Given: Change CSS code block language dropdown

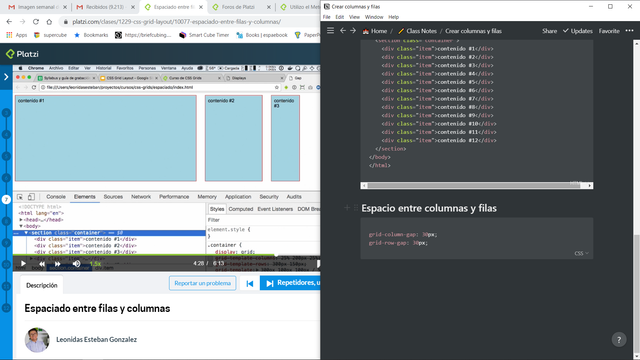Looking at the screenshot, I should (x=581, y=253).
